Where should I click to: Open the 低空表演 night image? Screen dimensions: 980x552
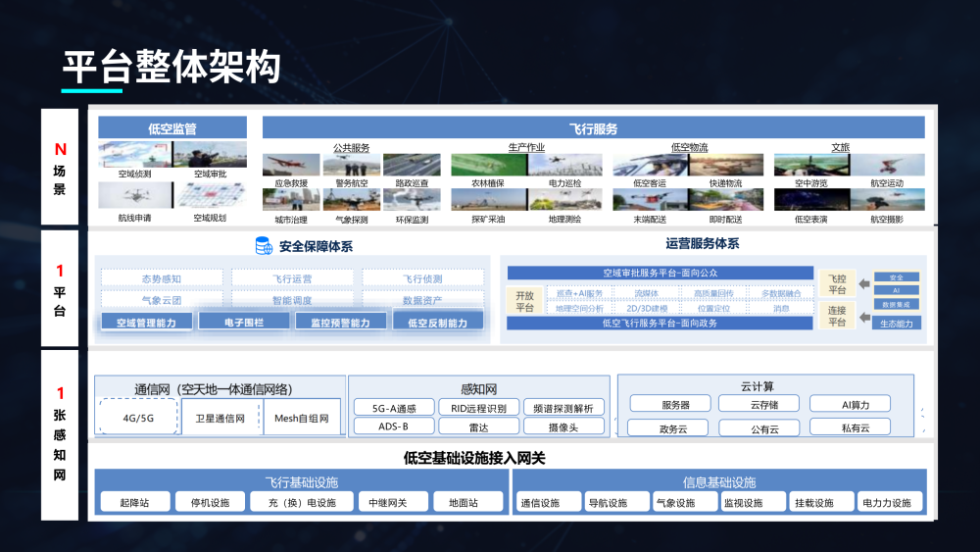(811, 200)
